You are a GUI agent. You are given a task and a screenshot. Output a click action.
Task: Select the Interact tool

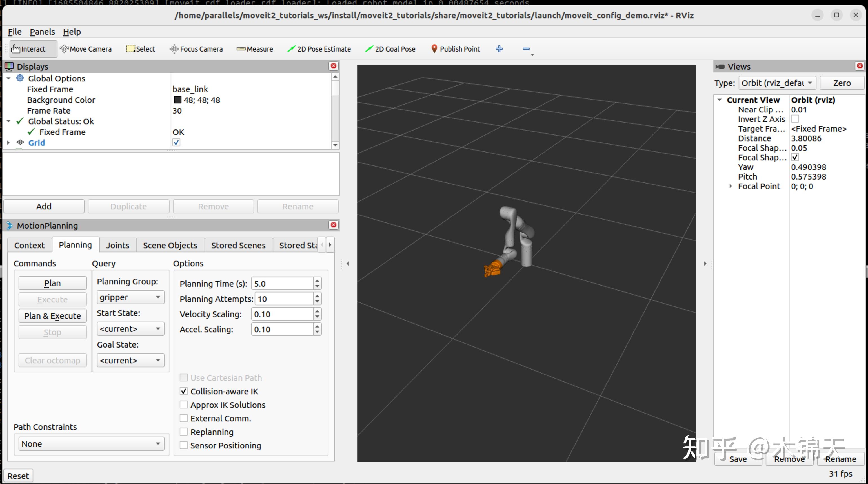click(32, 48)
